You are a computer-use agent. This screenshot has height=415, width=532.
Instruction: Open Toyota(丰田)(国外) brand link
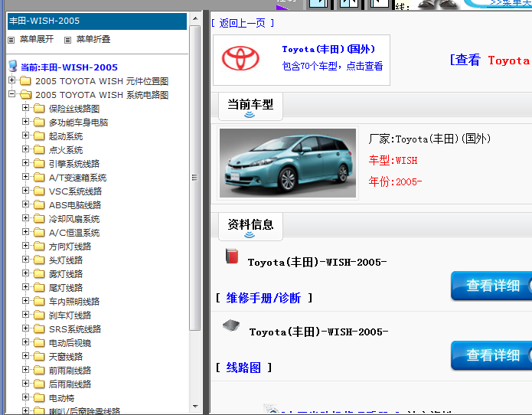[x=328, y=49]
